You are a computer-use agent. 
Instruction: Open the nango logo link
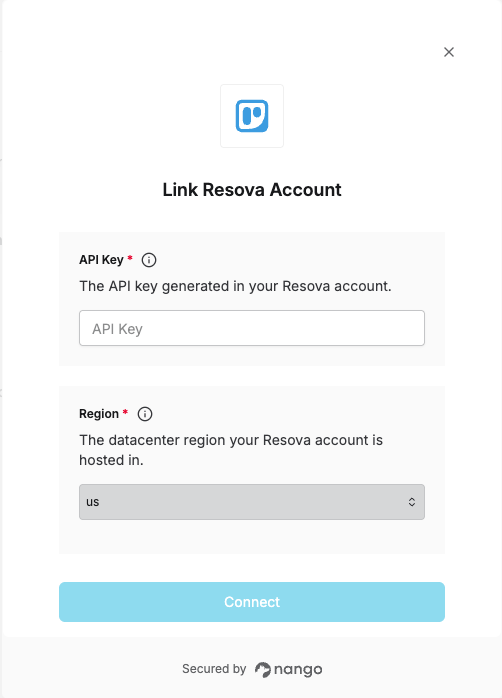click(288, 669)
